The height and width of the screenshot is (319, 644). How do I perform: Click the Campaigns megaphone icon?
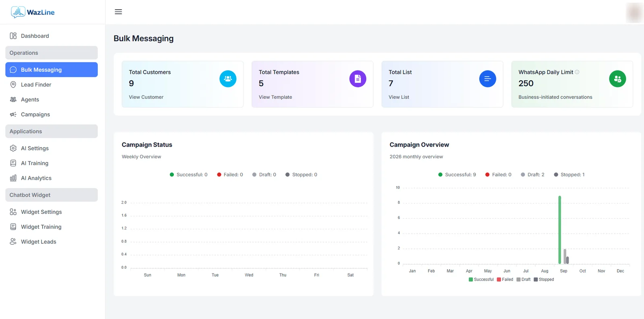pos(13,114)
